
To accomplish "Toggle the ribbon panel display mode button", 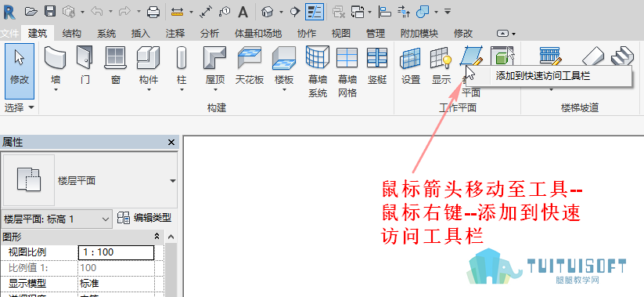I will coord(503,34).
